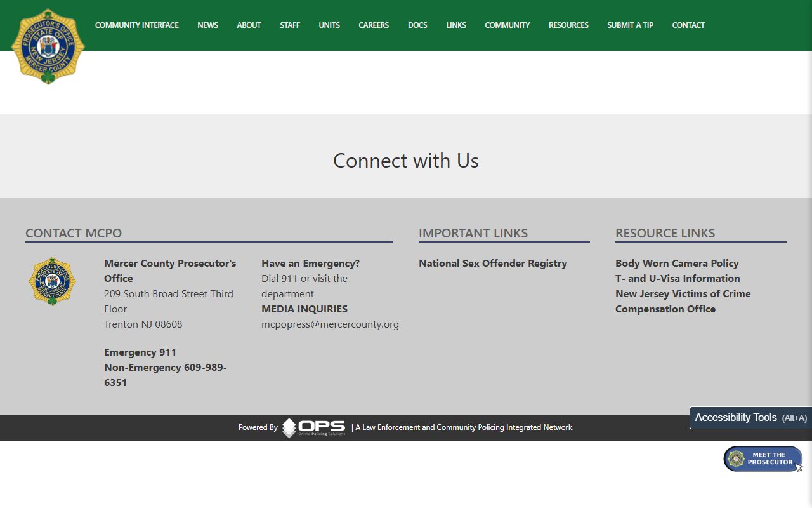Open the Contact page from navigation

pyautogui.click(x=688, y=25)
